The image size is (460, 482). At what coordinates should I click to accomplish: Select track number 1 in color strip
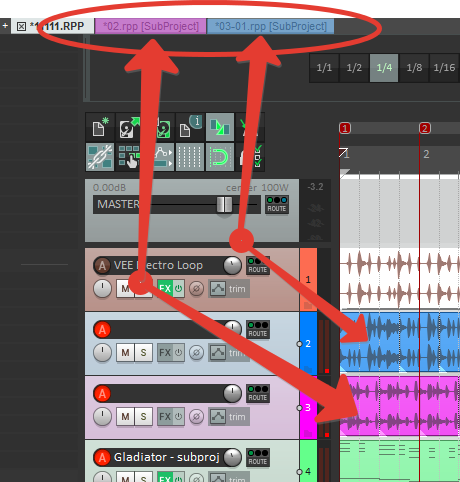(x=308, y=279)
